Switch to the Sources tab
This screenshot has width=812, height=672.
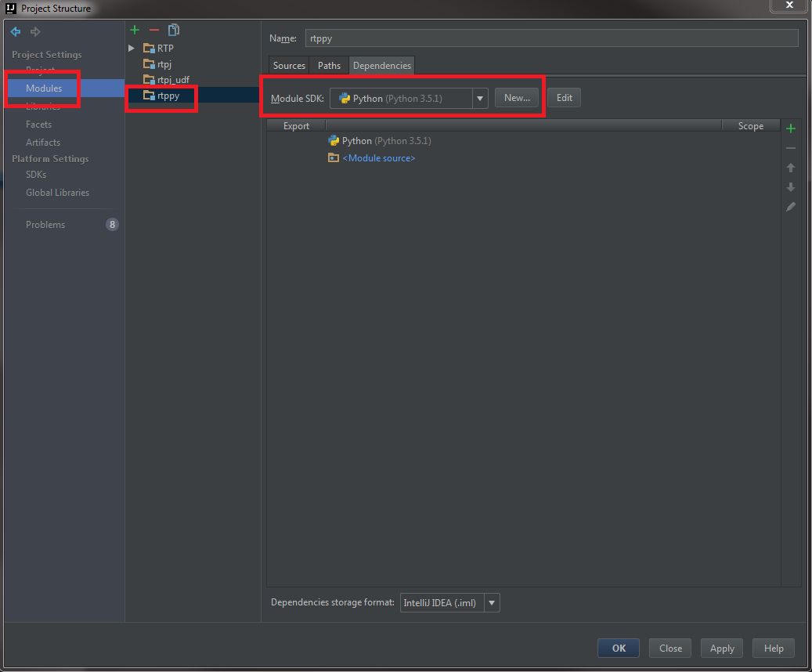pos(289,66)
